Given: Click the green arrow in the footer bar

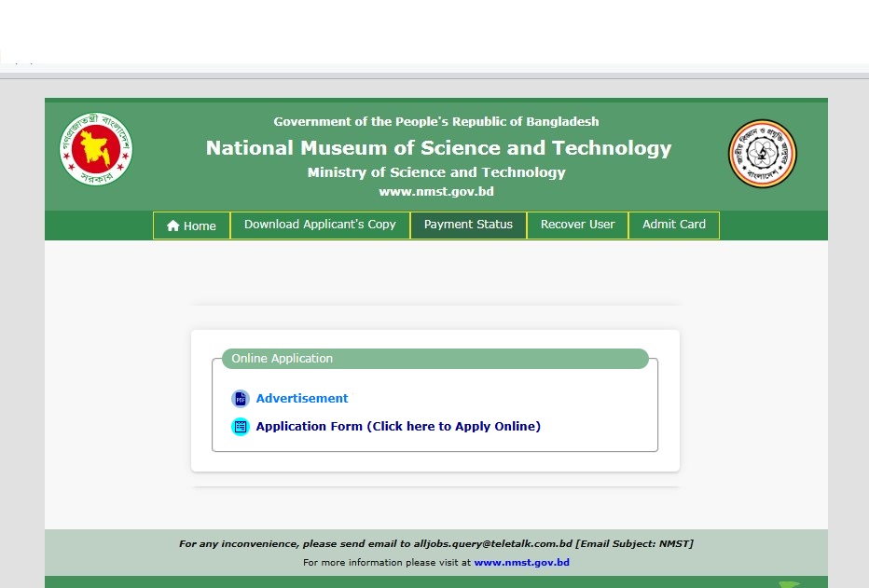Looking at the screenshot, I should tap(789, 584).
